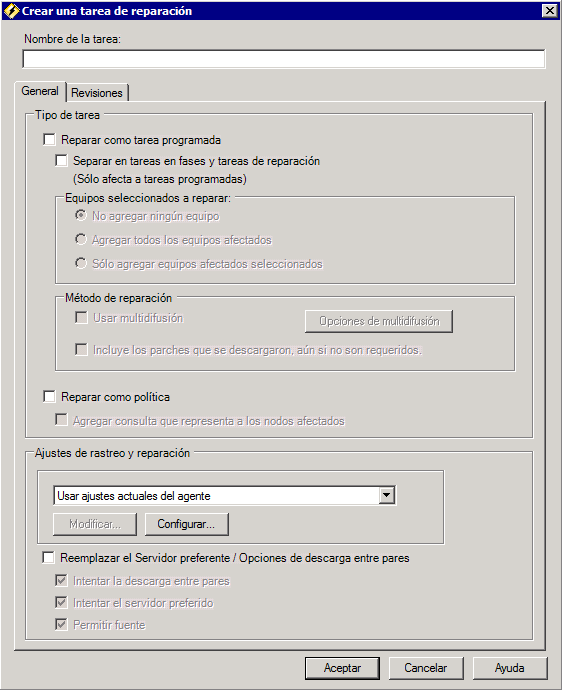Open Ayuda for this dialog
Viewport: 562px width, 690px height.
pyautogui.click(x=510, y=668)
